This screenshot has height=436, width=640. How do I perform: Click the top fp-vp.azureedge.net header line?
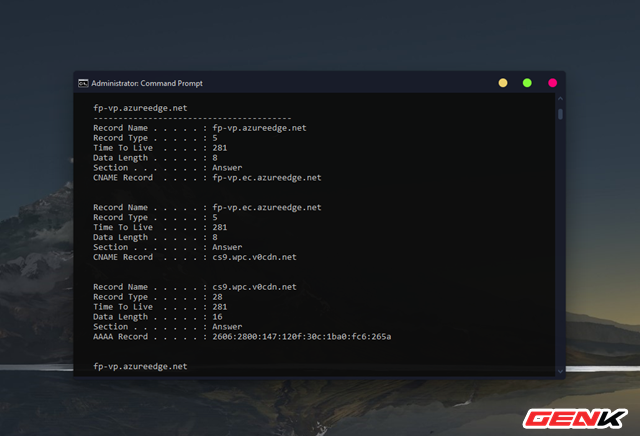coord(140,108)
